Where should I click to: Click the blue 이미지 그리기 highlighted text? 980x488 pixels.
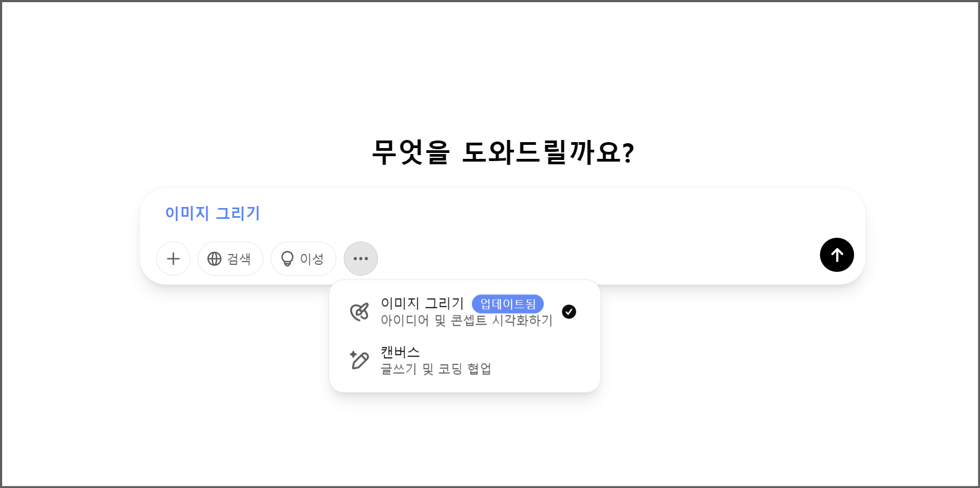click(212, 213)
